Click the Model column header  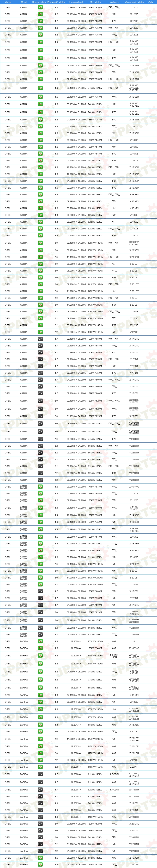point(24,2)
